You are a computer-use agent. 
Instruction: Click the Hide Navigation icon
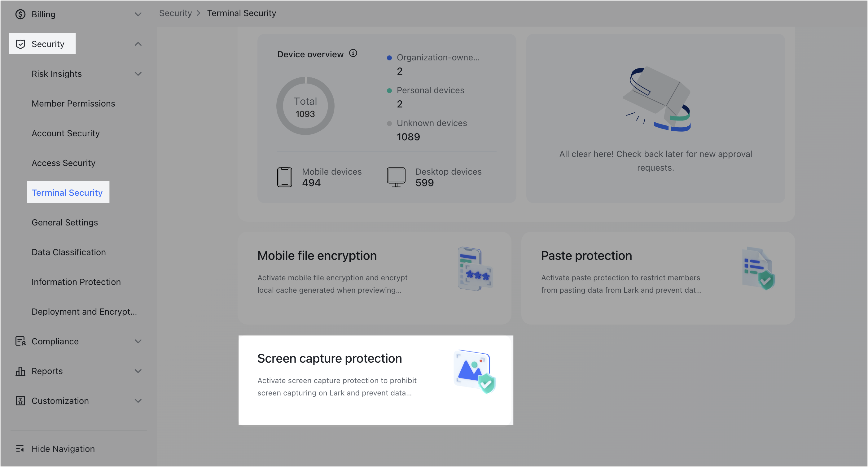pyautogui.click(x=20, y=448)
